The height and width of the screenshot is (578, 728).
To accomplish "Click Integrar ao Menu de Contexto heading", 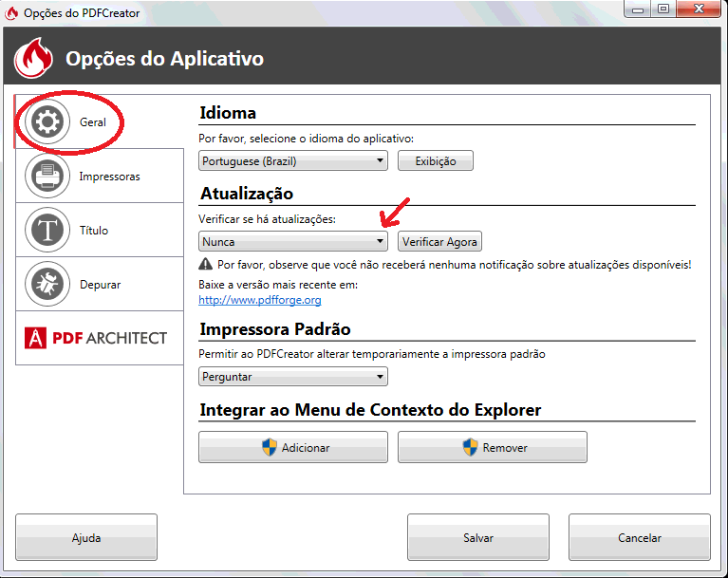I will [370, 410].
